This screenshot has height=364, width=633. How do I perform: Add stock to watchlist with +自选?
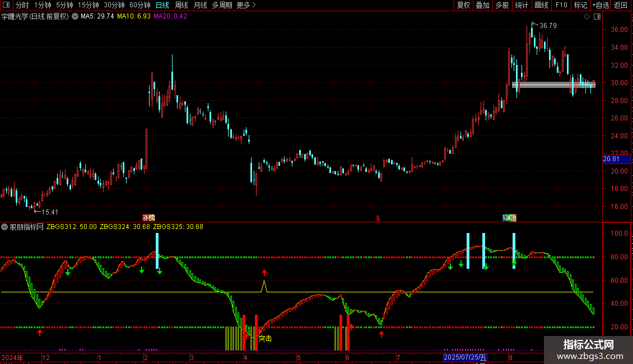601,5
